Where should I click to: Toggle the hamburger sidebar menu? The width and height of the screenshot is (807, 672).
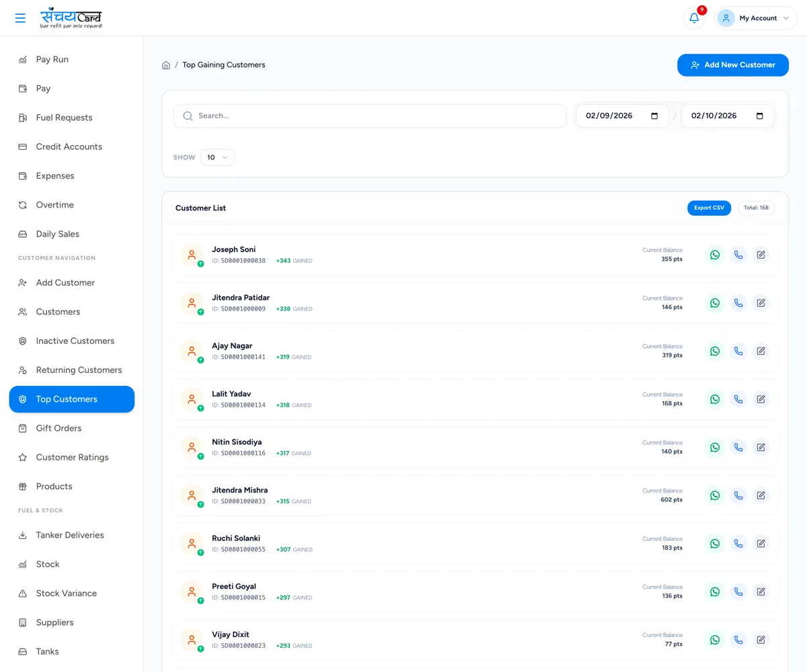pos(20,18)
